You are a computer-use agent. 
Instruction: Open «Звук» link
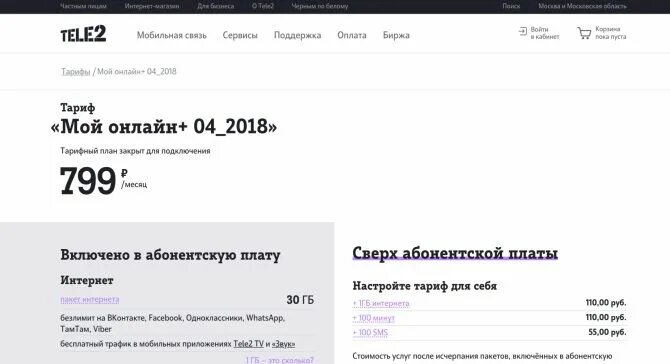point(283,343)
